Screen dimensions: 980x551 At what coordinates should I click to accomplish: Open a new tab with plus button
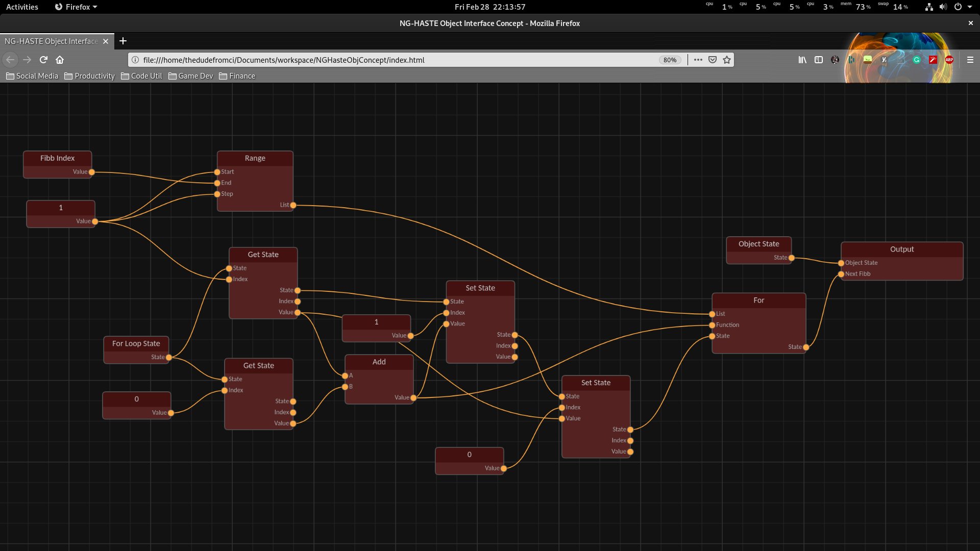[122, 41]
